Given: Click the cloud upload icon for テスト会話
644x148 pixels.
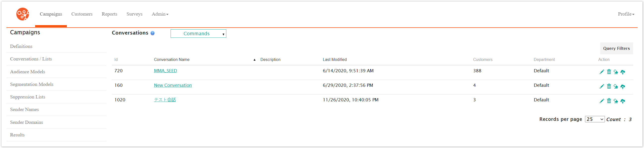Looking at the screenshot, I should pos(622,101).
